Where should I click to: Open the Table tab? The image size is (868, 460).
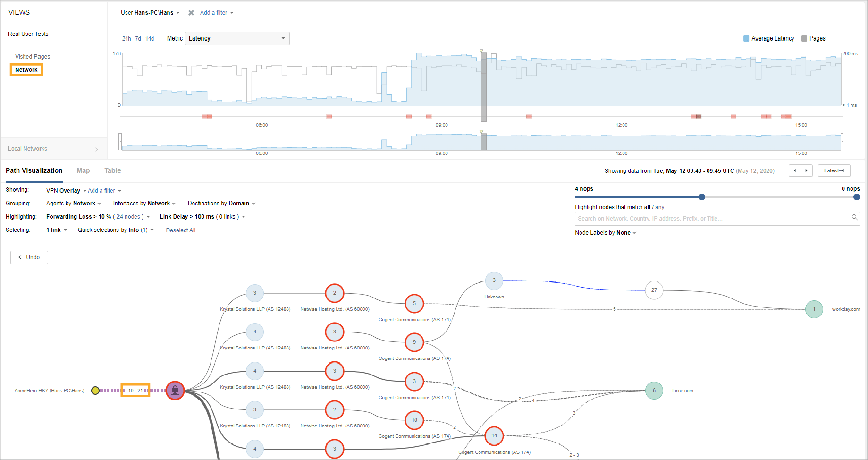point(113,171)
